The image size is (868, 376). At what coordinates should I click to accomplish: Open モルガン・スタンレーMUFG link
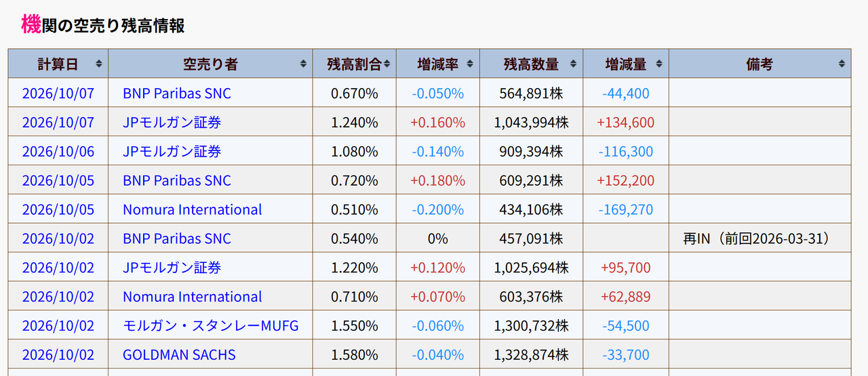(x=211, y=326)
